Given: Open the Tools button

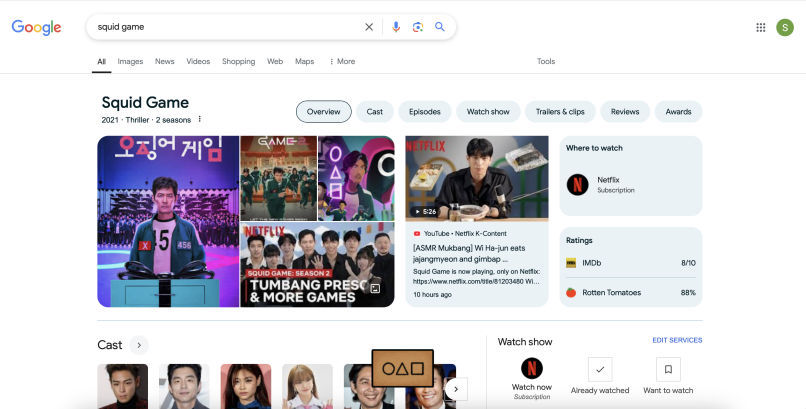Looking at the screenshot, I should click(546, 61).
